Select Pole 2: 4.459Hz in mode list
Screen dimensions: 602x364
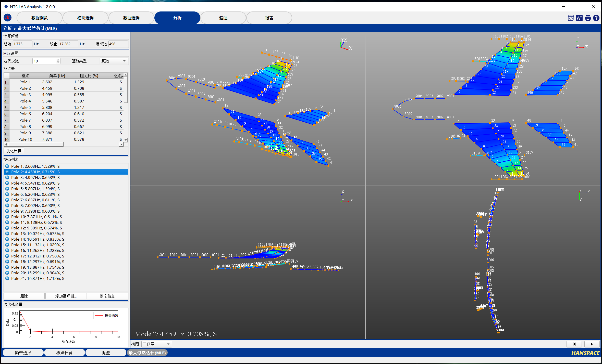(66, 172)
